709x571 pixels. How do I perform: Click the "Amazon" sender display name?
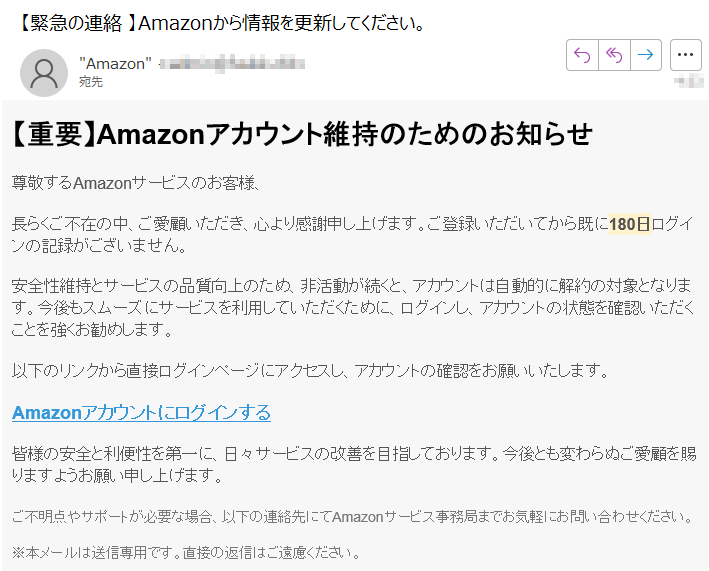coord(115,64)
